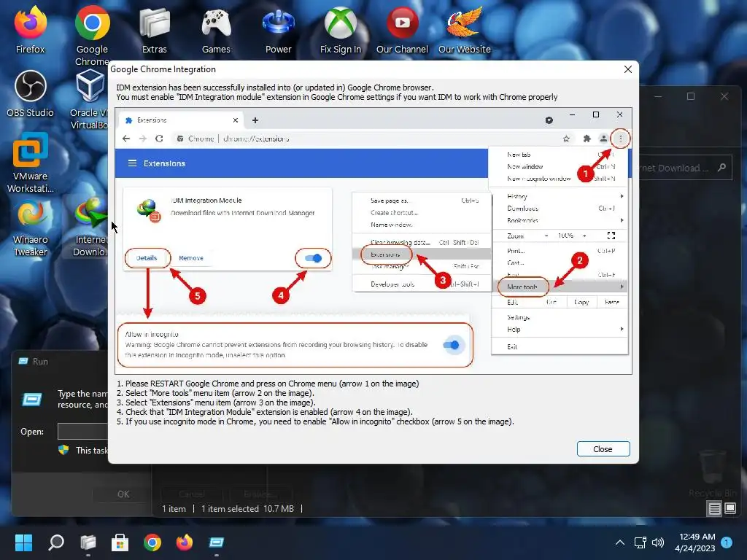The width and height of the screenshot is (747, 560).
Task: Switch to the Run dialog taskbar icon
Action: (x=216, y=542)
